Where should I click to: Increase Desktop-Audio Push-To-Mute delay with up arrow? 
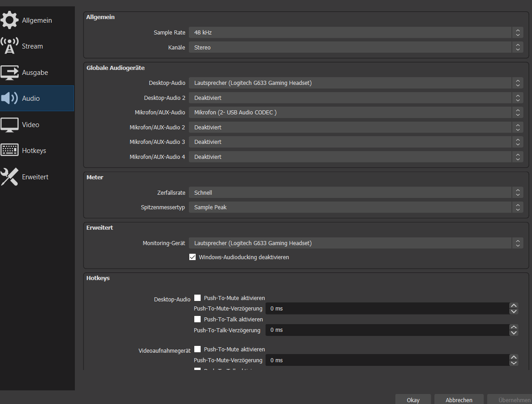click(514, 306)
